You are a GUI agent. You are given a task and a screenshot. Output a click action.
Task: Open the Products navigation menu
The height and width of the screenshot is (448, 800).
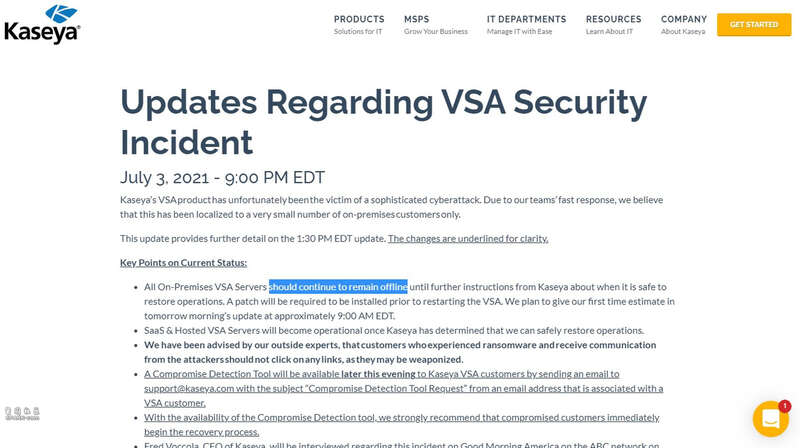pos(359,19)
